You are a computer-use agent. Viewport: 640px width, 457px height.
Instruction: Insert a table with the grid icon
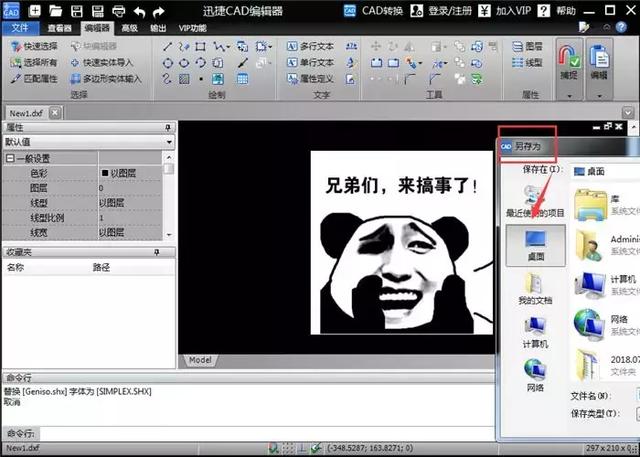[242, 79]
